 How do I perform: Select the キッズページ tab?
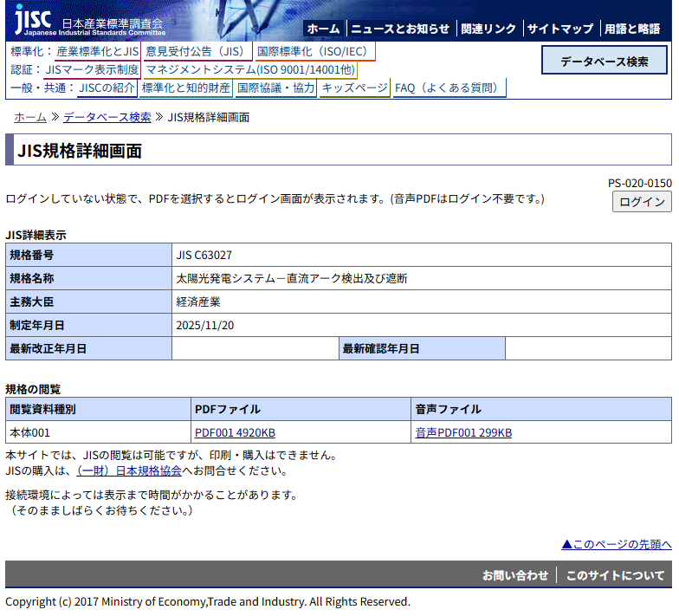point(354,88)
